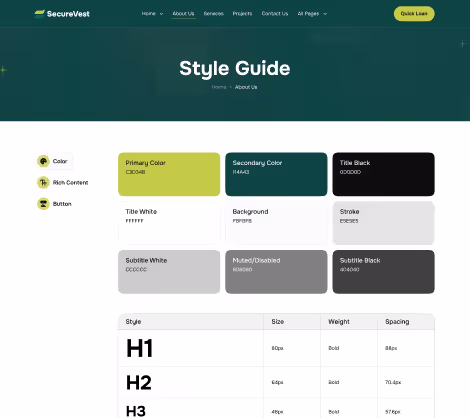Click the H1 heading sample
The width and height of the screenshot is (470, 418).
point(140,348)
